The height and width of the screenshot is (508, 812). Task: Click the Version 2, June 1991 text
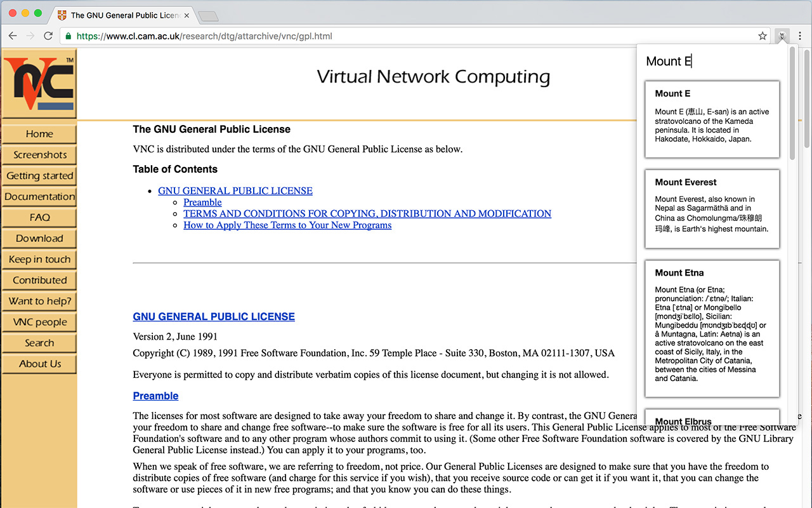tap(175, 337)
